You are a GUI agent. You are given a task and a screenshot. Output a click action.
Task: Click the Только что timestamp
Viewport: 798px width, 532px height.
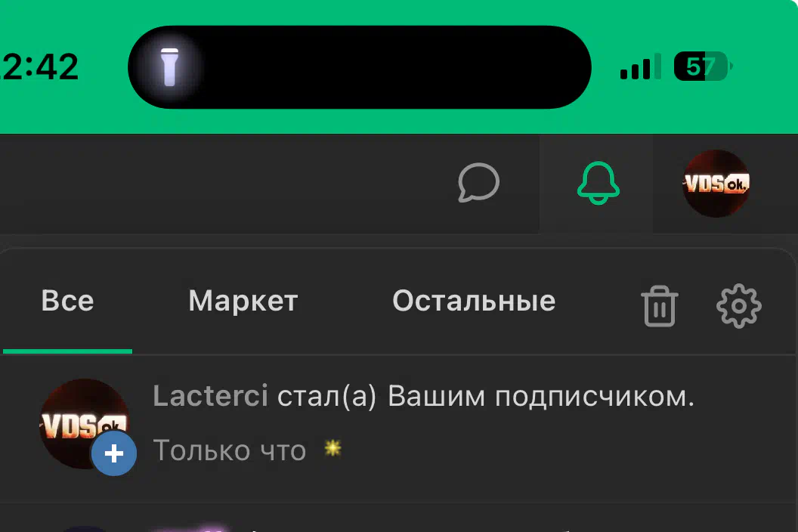[x=230, y=450]
